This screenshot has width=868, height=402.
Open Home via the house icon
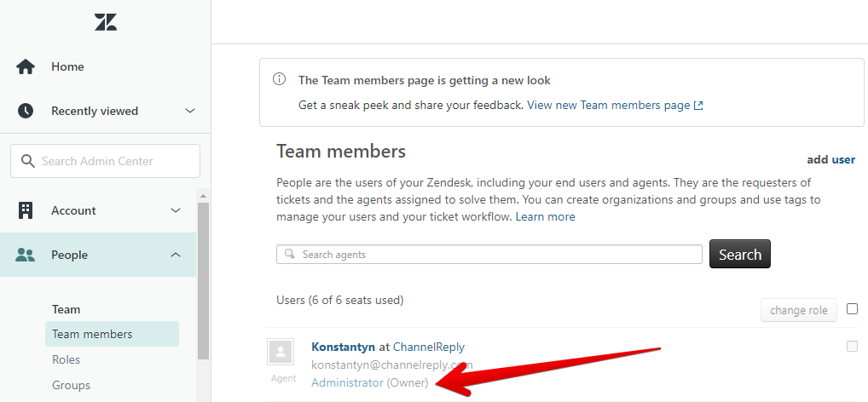click(x=26, y=66)
